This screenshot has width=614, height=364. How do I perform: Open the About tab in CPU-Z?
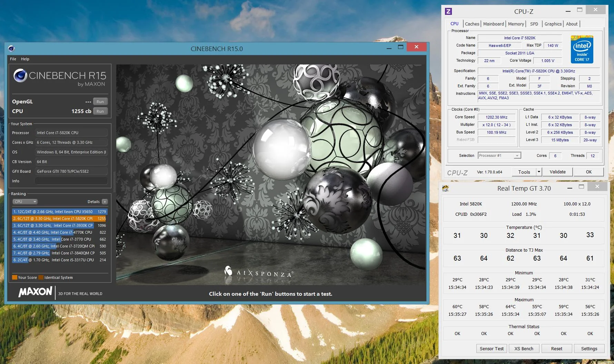pyautogui.click(x=572, y=24)
